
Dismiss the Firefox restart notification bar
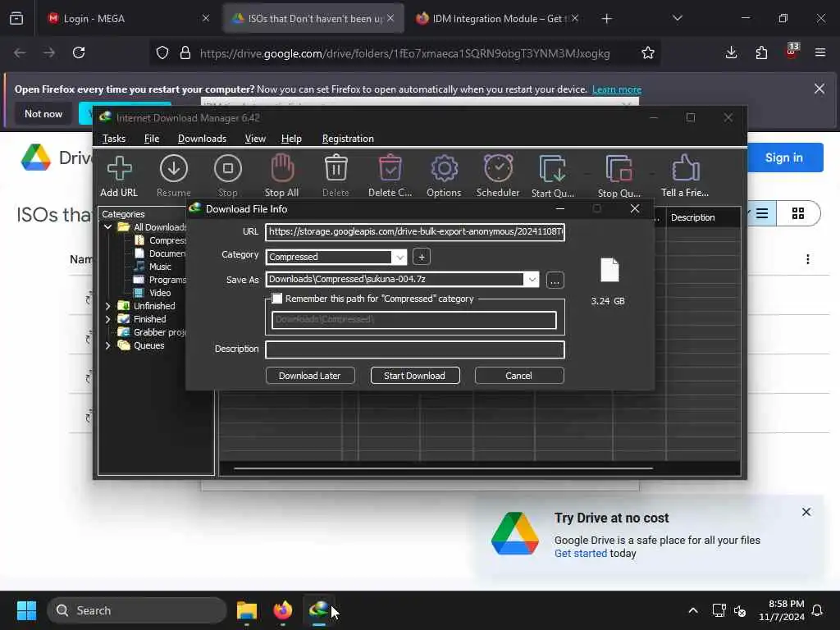pos(819,89)
